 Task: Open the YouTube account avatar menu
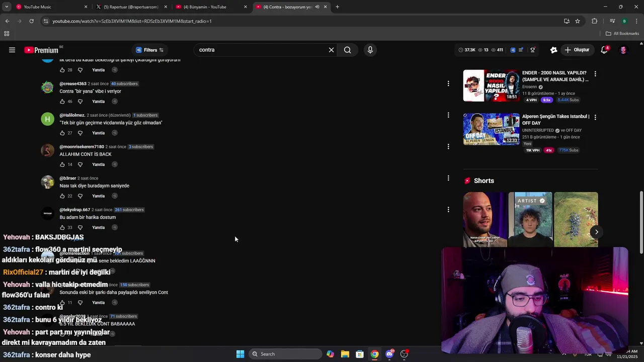623,50
